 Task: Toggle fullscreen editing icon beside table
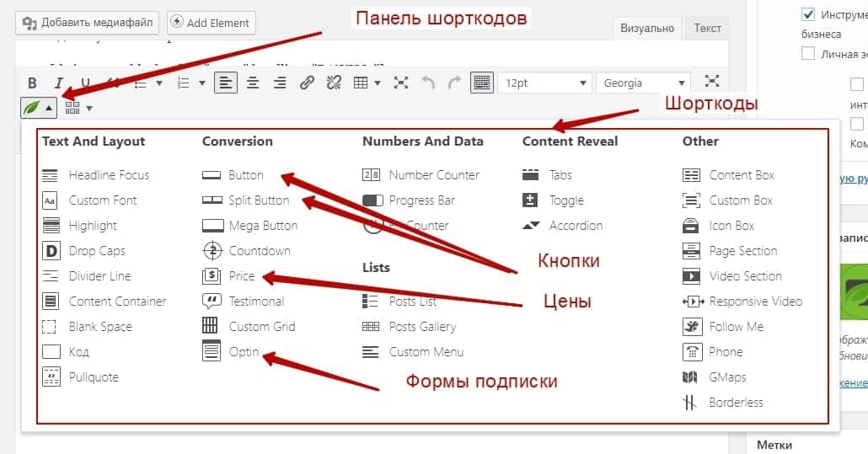(x=401, y=83)
